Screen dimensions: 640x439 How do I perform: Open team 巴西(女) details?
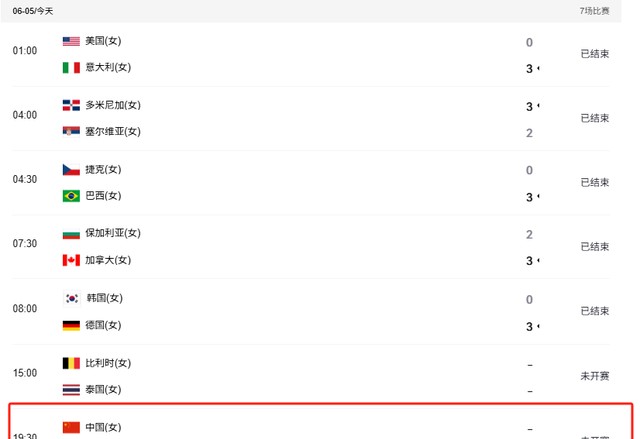(102, 196)
